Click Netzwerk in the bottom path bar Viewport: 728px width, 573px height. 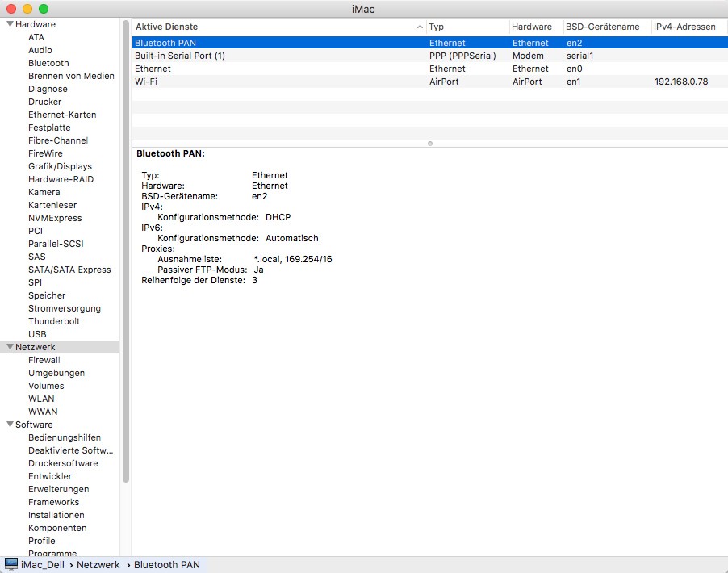[98, 565]
